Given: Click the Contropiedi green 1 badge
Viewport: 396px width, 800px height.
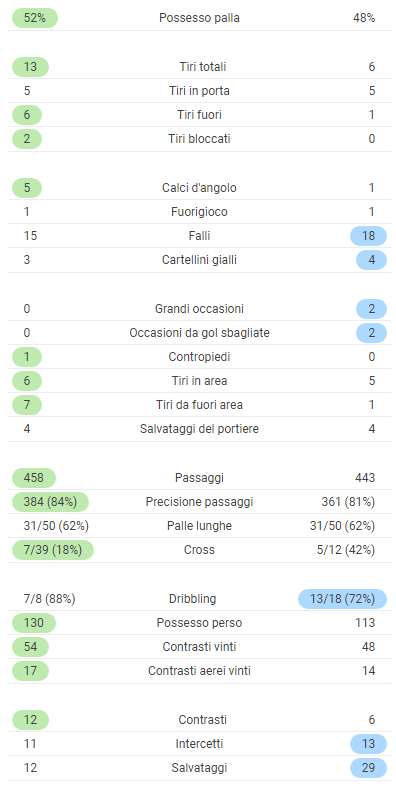Looking at the screenshot, I should (x=27, y=357).
